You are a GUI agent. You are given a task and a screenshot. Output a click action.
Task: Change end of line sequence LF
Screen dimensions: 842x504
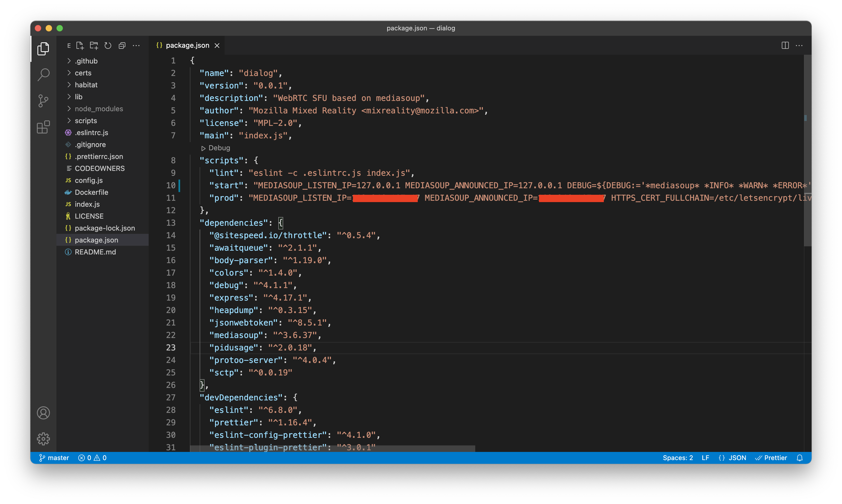click(705, 458)
